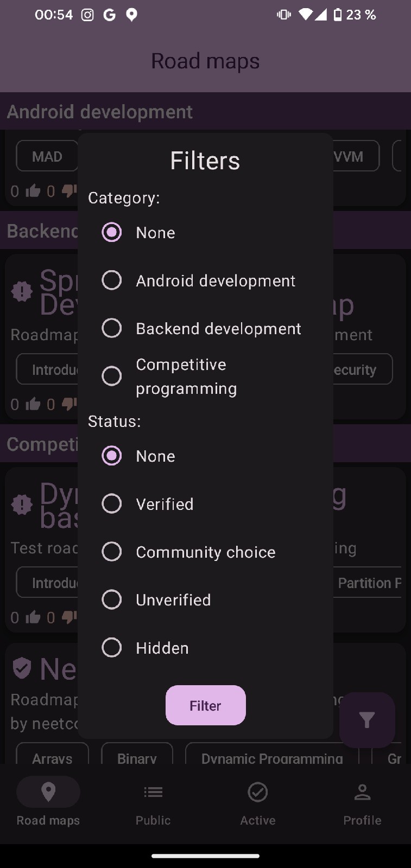Tap the funnel filter floating button

[367, 720]
